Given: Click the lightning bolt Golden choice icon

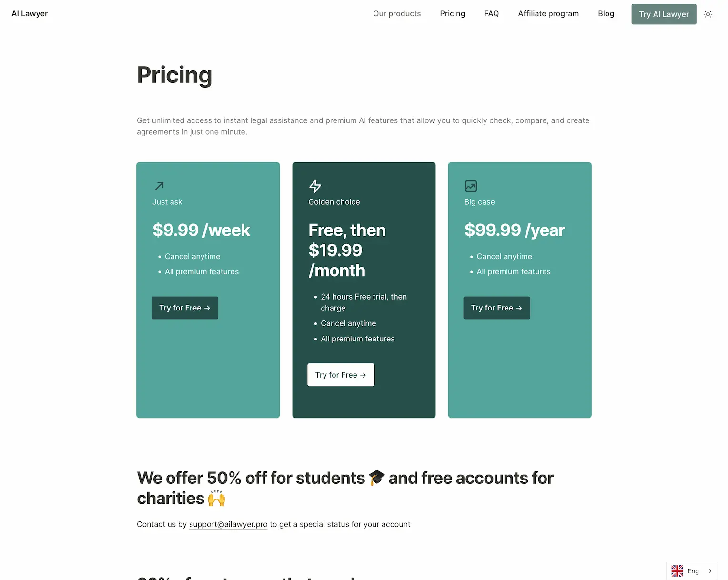Looking at the screenshot, I should [x=315, y=186].
